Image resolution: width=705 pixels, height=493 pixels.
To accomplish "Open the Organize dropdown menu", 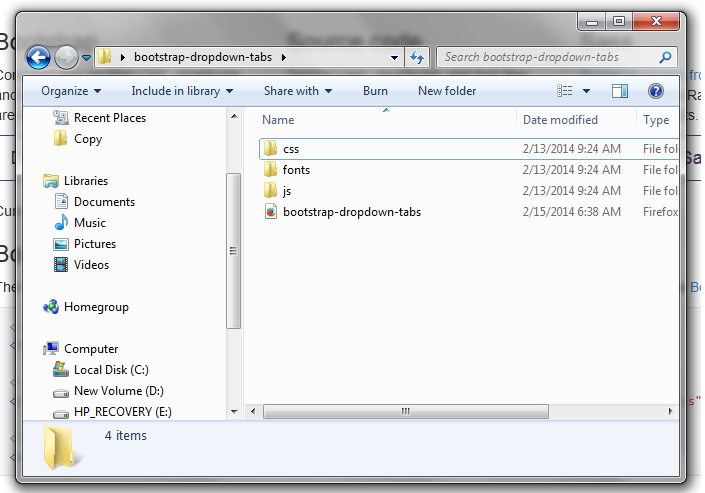I will tap(70, 91).
